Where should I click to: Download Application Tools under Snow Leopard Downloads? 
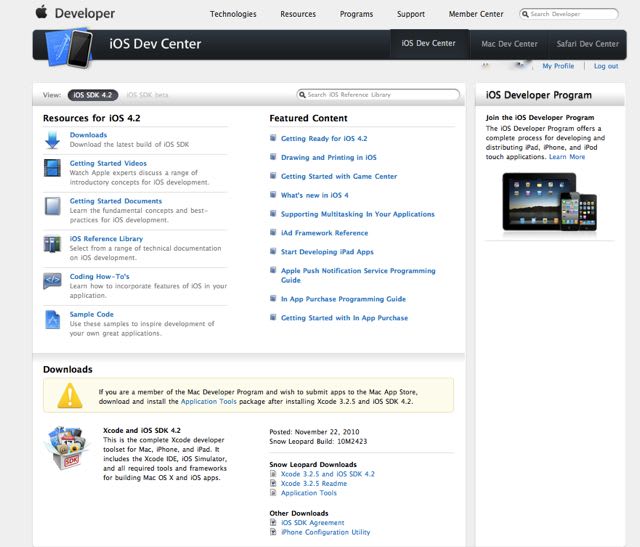309,493
